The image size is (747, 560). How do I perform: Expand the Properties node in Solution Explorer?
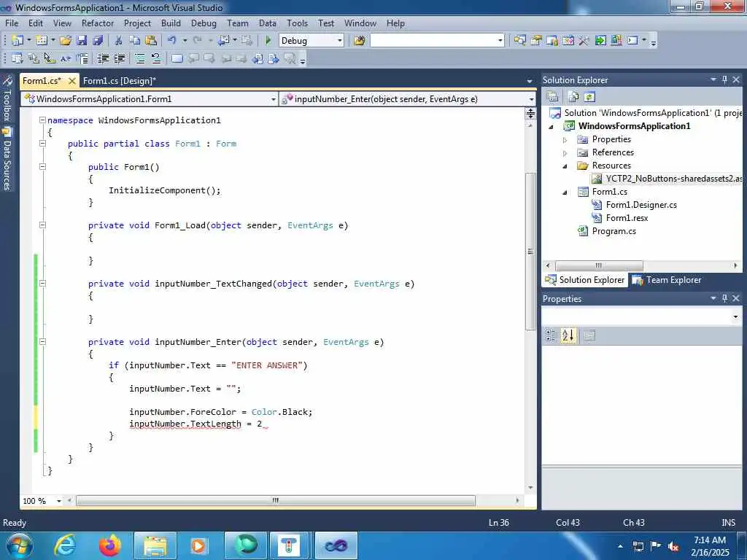tap(565, 139)
